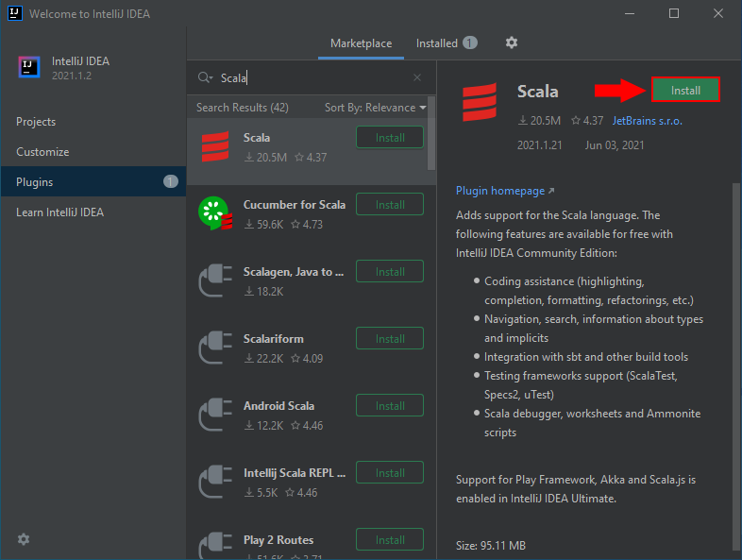
Task: Install Cucumber for Scala plugin
Action: tap(390, 205)
